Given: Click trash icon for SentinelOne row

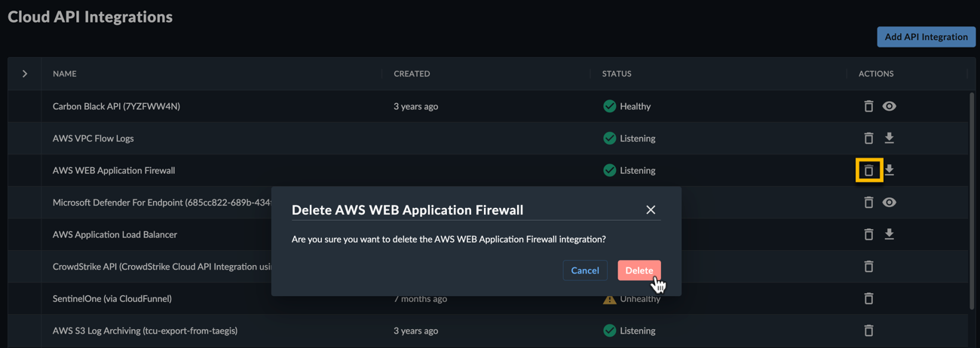Looking at the screenshot, I should click(868, 298).
